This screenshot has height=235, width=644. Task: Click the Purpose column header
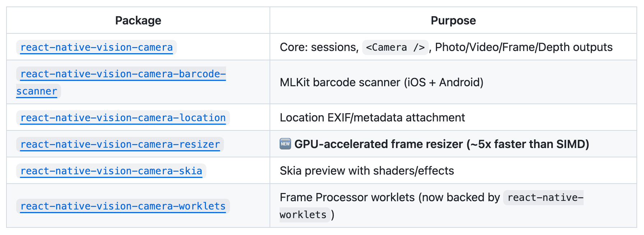coord(453,20)
